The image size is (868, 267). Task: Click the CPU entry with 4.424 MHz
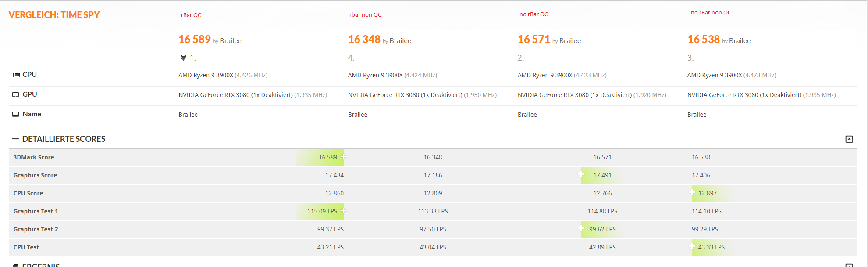coord(392,75)
